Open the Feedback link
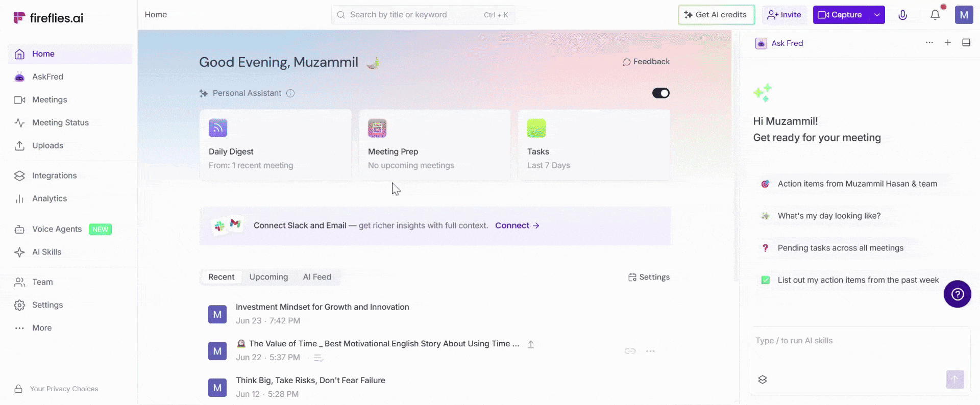980x405 pixels. point(646,62)
